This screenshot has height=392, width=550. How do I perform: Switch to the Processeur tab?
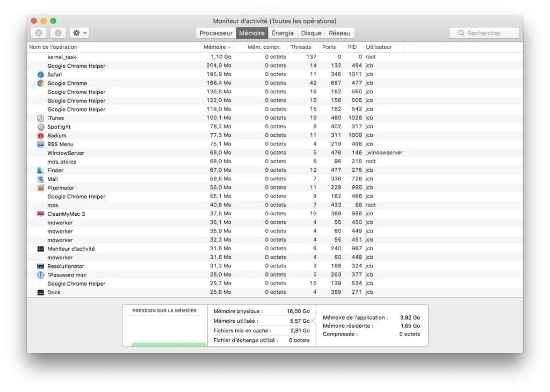coord(215,33)
